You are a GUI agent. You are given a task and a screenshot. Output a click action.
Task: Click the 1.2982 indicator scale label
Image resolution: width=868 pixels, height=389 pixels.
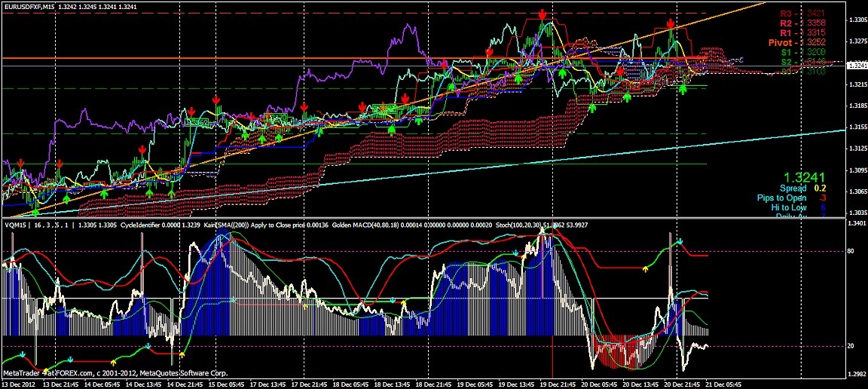[x=856, y=373]
